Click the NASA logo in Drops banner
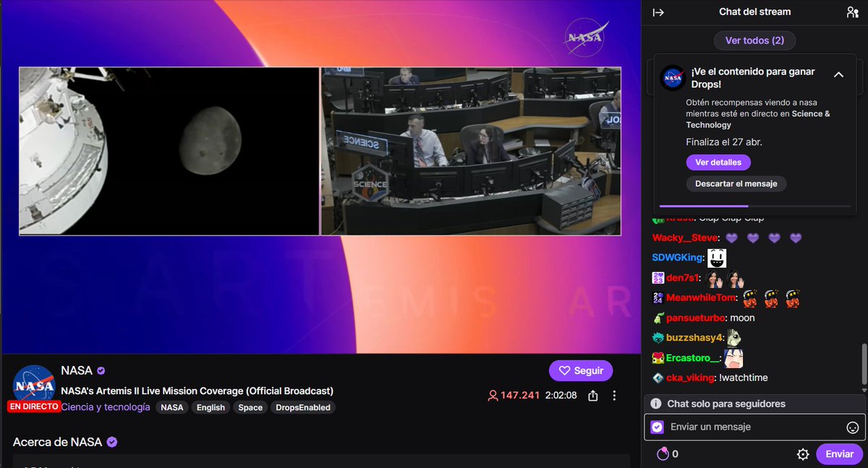Screen dimensions: 868x468 (673, 77)
